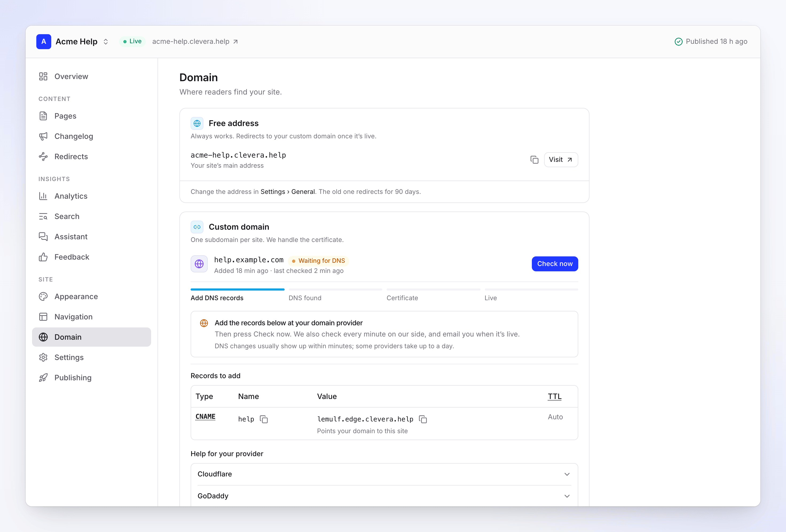The width and height of the screenshot is (786, 532).
Task: Click the Publishing rocket icon
Action: pos(43,378)
